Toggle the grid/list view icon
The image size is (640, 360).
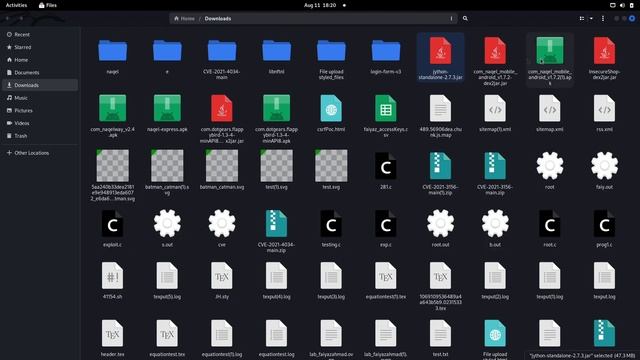coord(582,18)
